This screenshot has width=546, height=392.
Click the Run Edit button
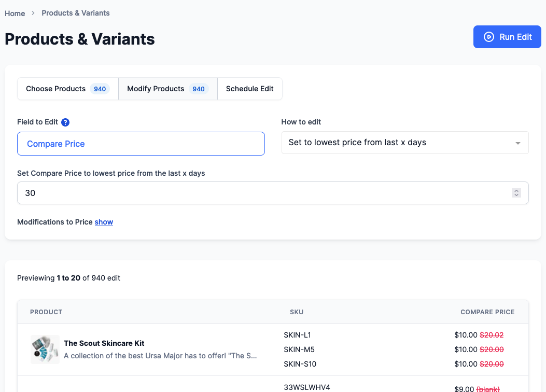coord(507,37)
